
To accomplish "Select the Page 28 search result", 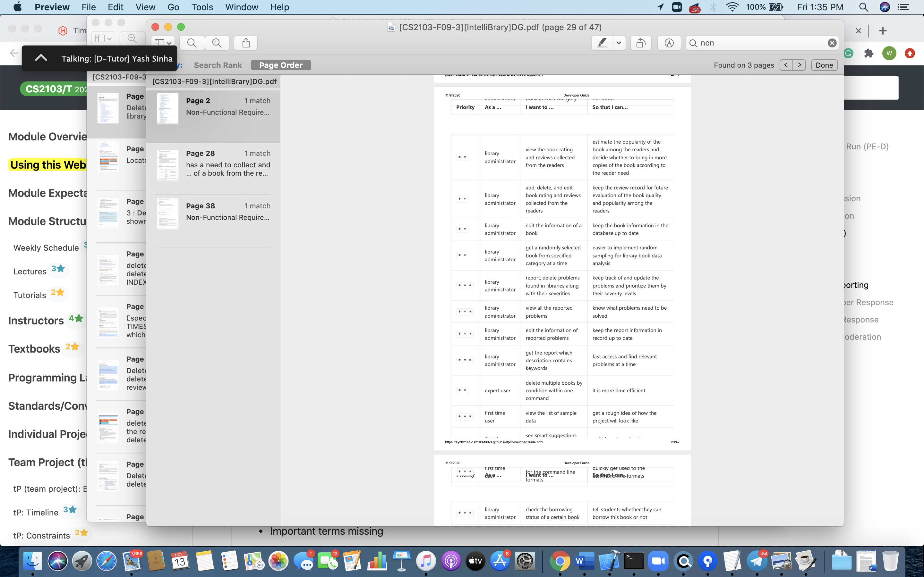I will click(x=213, y=165).
